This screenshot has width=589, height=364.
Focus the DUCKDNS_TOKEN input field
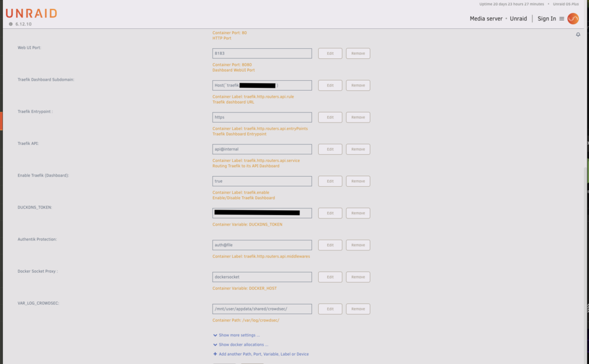pyautogui.click(x=262, y=213)
